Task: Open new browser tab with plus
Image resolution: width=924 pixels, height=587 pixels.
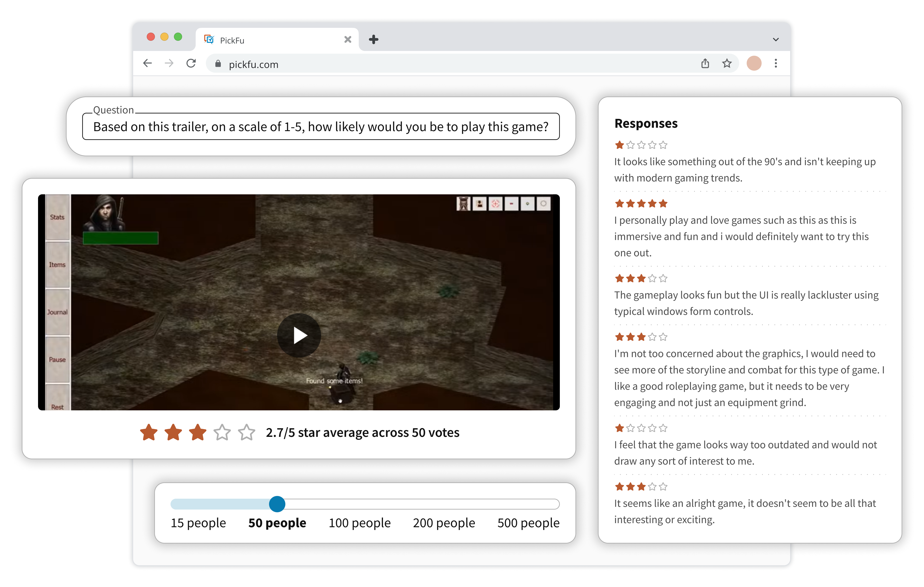Action: tap(373, 39)
